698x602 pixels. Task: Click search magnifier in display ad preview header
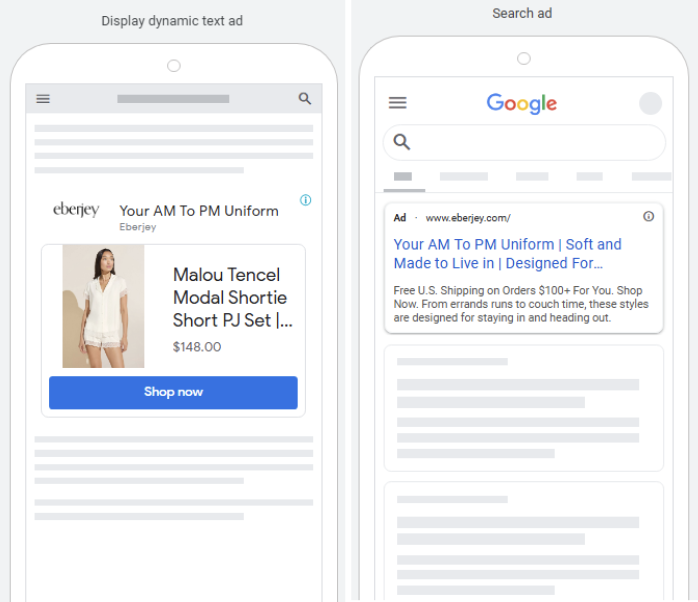click(x=304, y=98)
